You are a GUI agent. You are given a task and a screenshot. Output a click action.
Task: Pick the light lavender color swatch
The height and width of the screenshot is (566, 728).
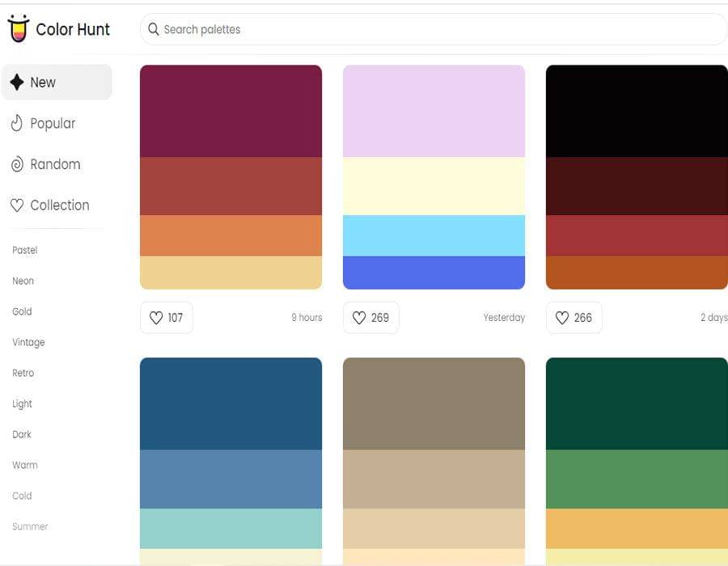pos(434,111)
